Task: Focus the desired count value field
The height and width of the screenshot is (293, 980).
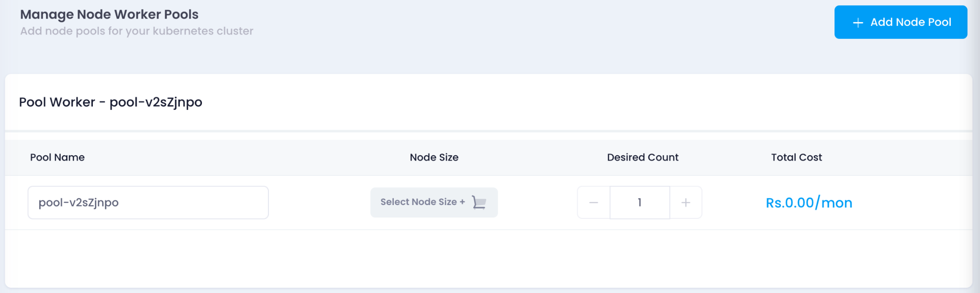Action: (x=640, y=203)
